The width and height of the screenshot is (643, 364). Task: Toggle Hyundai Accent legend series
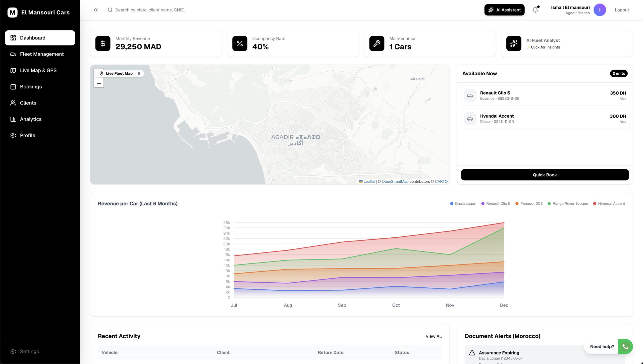click(x=609, y=203)
